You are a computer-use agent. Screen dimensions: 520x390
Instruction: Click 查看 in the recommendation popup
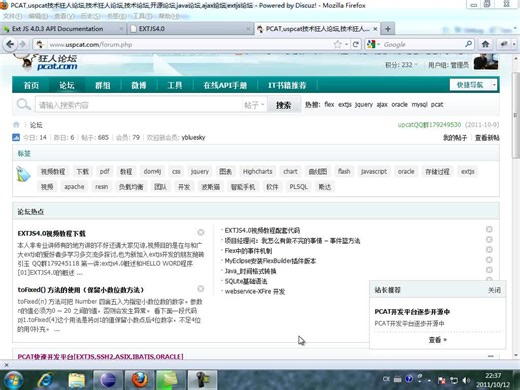pyautogui.click(x=437, y=340)
